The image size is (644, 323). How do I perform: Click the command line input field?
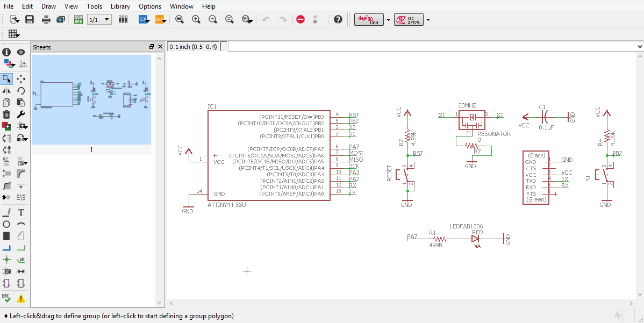point(432,46)
